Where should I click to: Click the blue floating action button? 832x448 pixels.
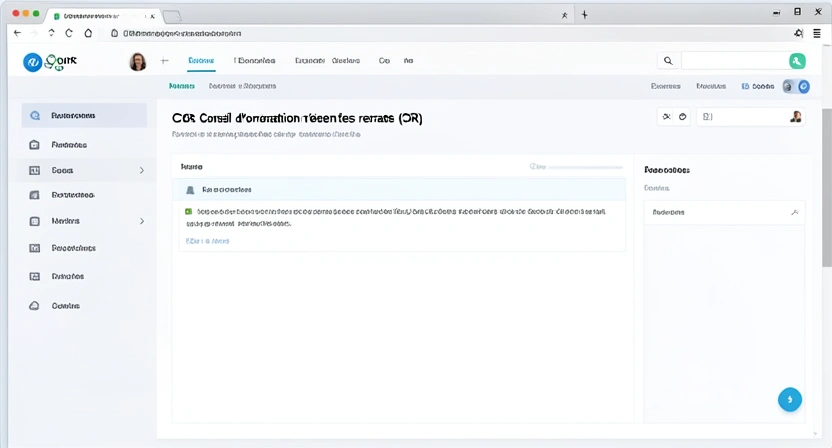[790, 399]
